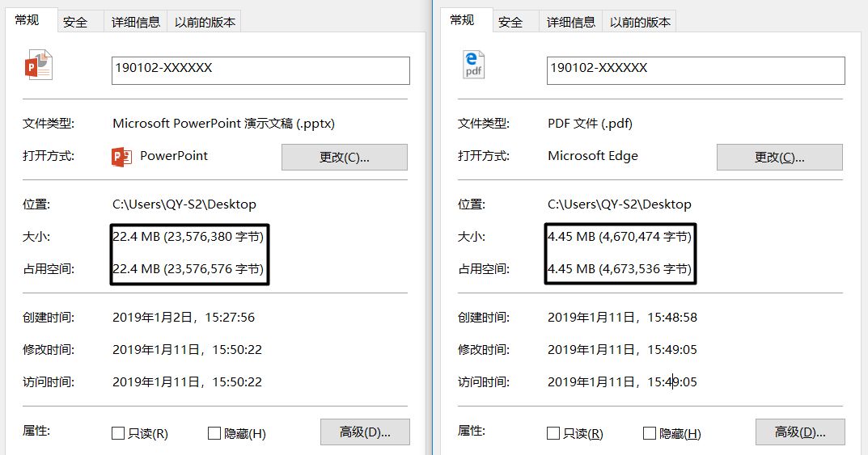Click 更改(C)... button next to Microsoft Edge

[780, 157]
